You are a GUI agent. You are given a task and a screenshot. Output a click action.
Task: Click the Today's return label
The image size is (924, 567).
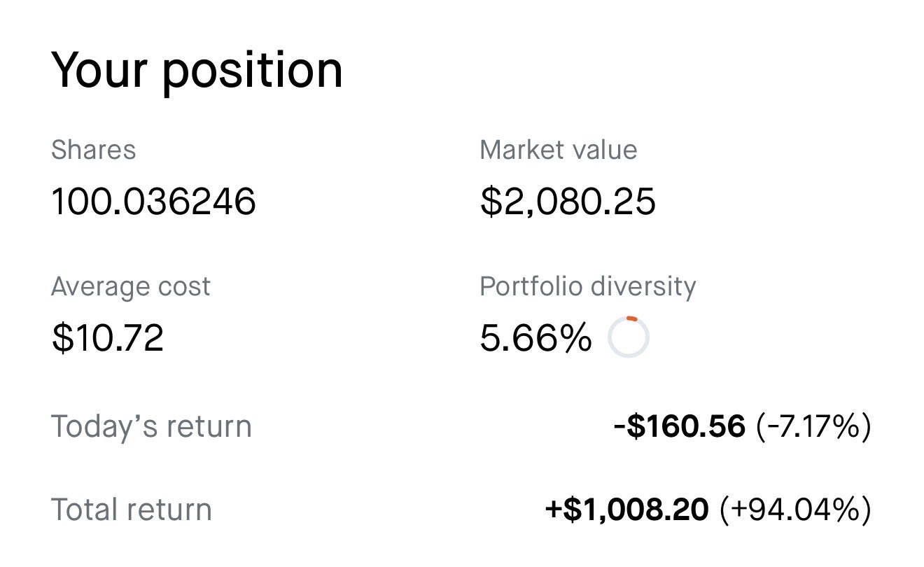click(151, 426)
